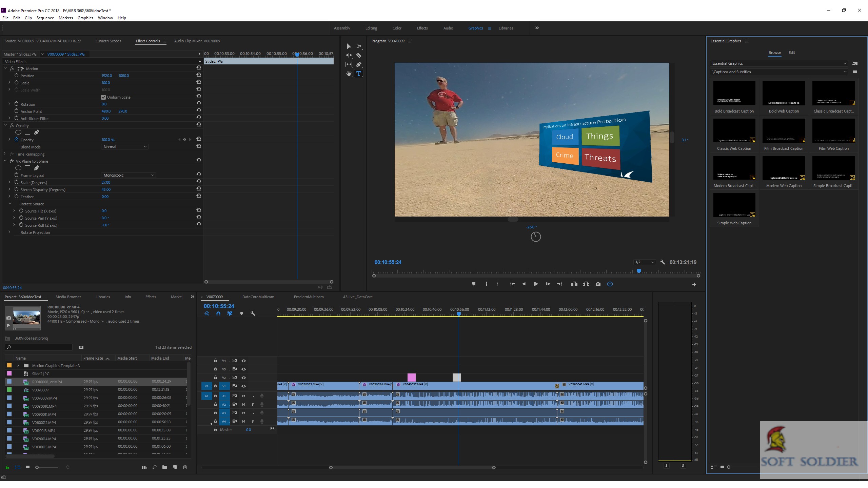
Task: Toggle Uniform Scale checkbox
Action: [102, 97]
